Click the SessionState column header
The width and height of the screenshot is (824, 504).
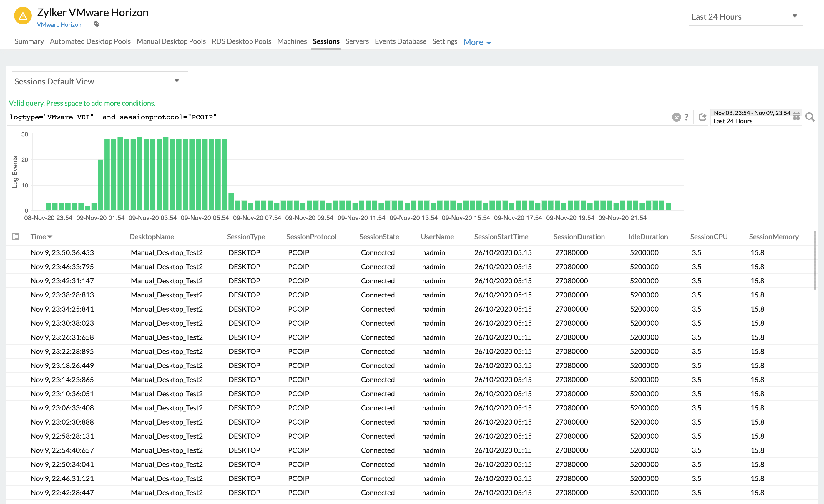pos(379,237)
